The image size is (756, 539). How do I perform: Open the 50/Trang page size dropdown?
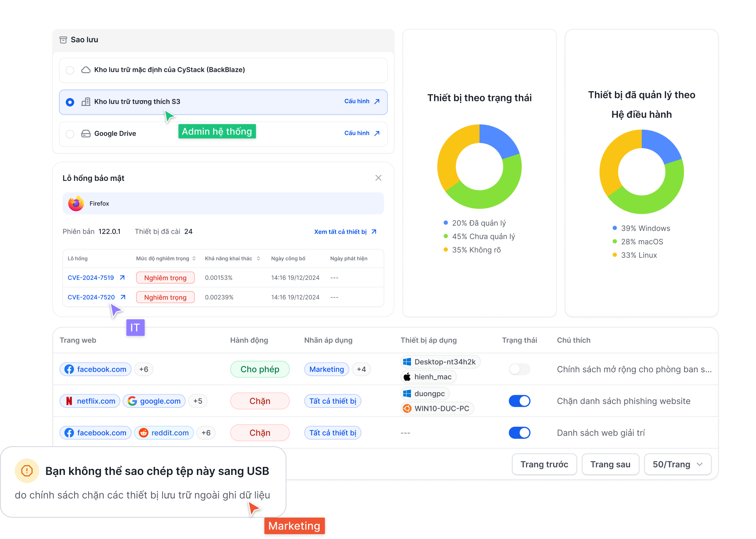[678, 464]
